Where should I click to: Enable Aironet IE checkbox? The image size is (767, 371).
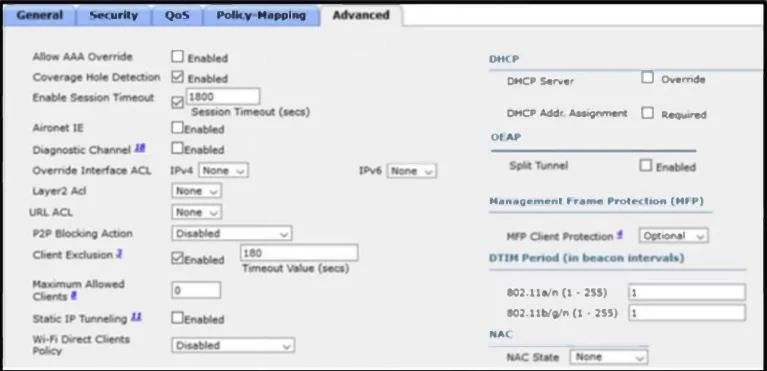177,128
